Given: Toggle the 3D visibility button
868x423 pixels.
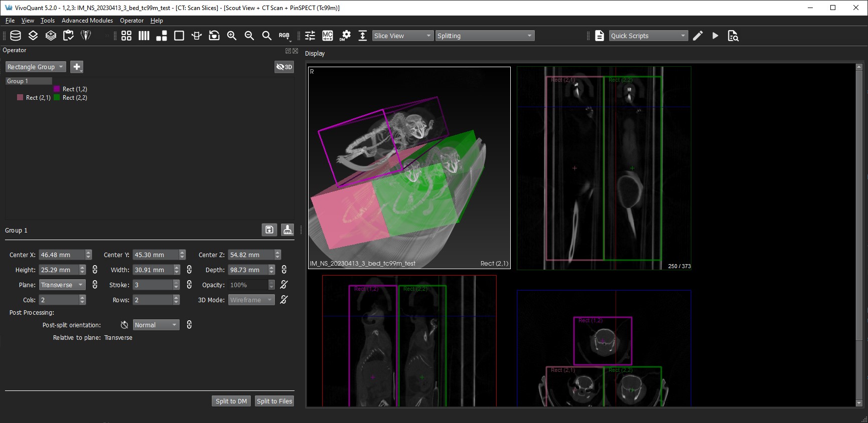Looking at the screenshot, I should pyautogui.click(x=284, y=67).
